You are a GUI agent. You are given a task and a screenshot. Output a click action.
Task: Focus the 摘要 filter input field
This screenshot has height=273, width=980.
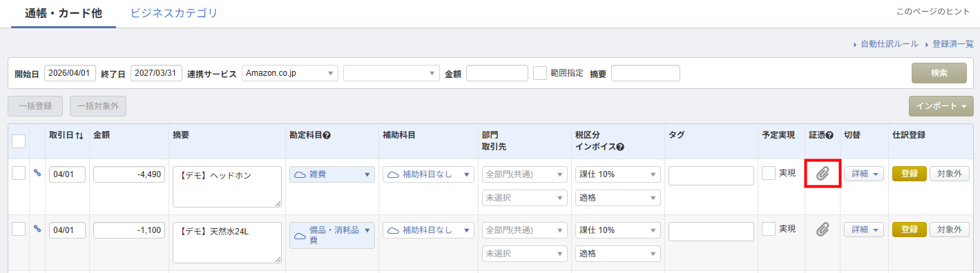pyautogui.click(x=646, y=73)
